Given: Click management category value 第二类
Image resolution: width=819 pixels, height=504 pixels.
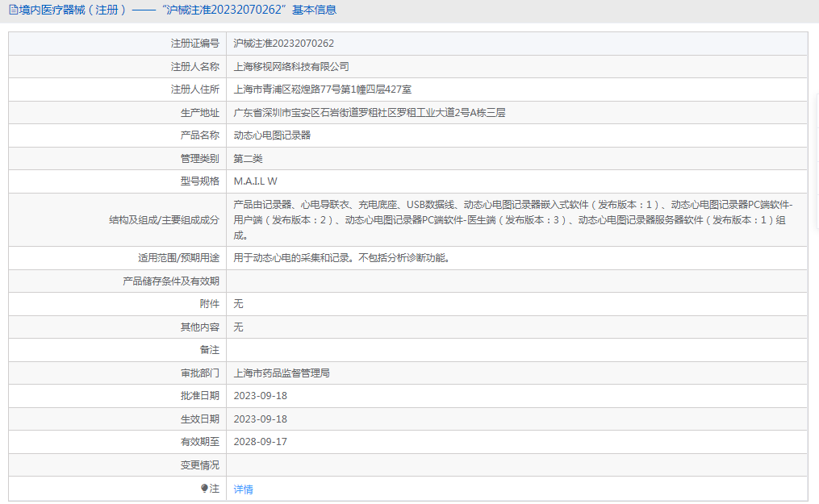Looking at the screenshot, I should [x=248, y=159].
